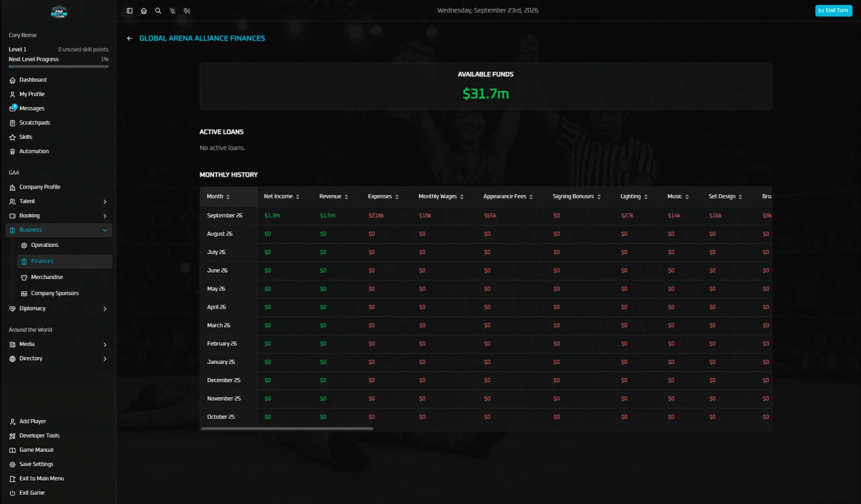
Task: Expand the Talent submenu
Action: pyautogui.click(x=59, y=202)
